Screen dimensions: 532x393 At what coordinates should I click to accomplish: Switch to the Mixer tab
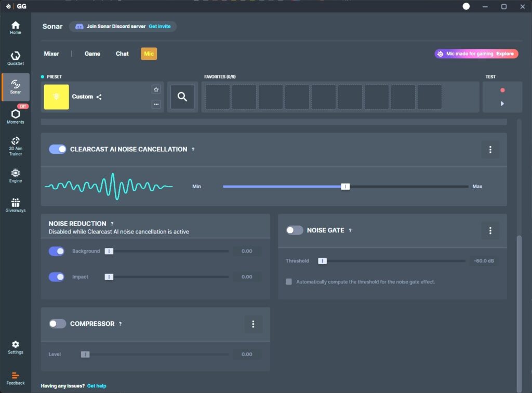(x=51, y=54)
